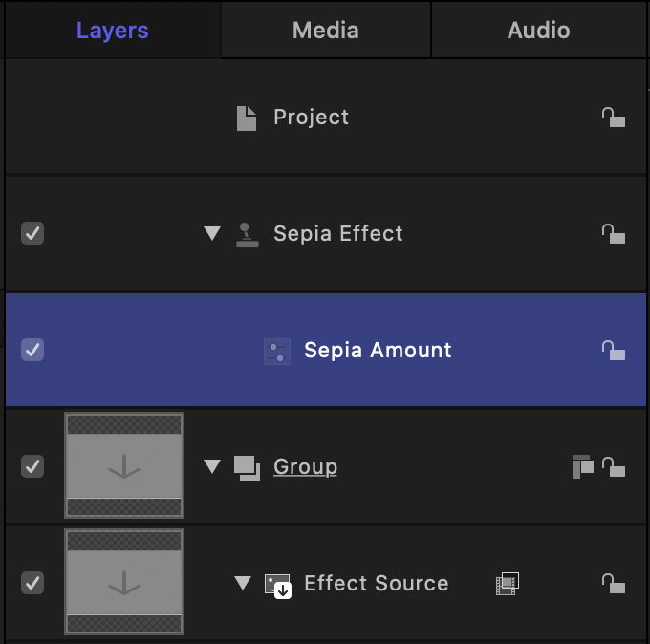Uncheck the Sepia Amount activation checkbox
Screen dimensions: 650x644
pyautogui.click(x=32, y=351)
